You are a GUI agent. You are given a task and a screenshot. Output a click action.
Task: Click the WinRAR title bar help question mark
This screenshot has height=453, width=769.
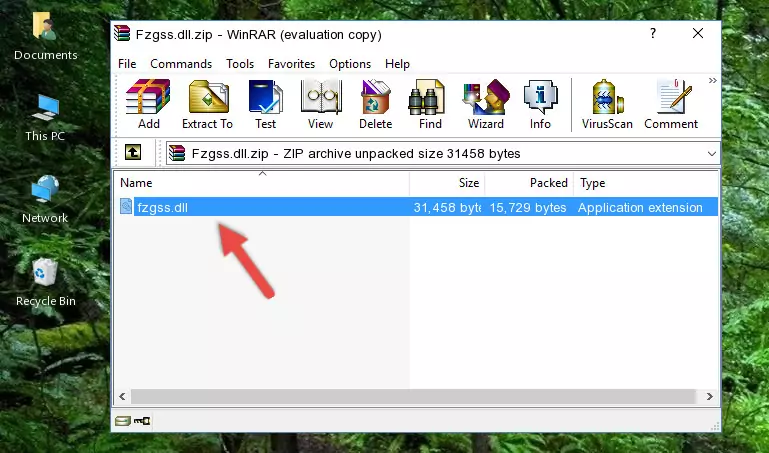653,33
